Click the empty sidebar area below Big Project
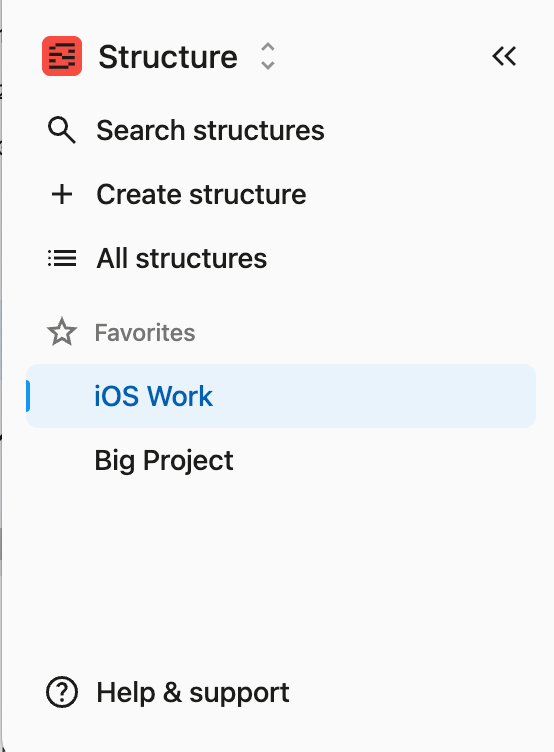The height and width of the screenshot is (752, 554). (281, 576)
